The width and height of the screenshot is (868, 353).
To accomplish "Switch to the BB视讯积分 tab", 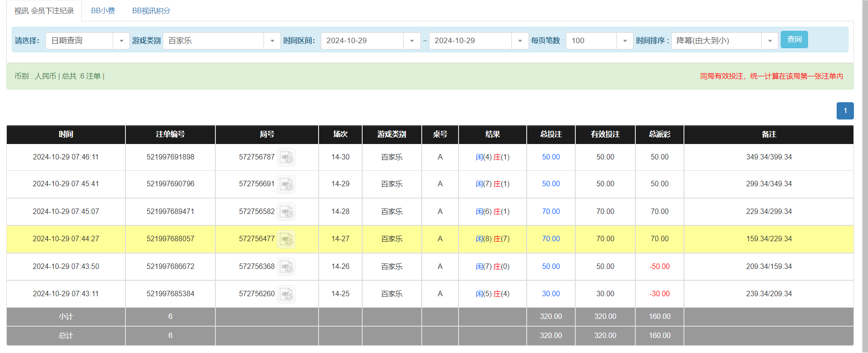I will tap(151, 10).
